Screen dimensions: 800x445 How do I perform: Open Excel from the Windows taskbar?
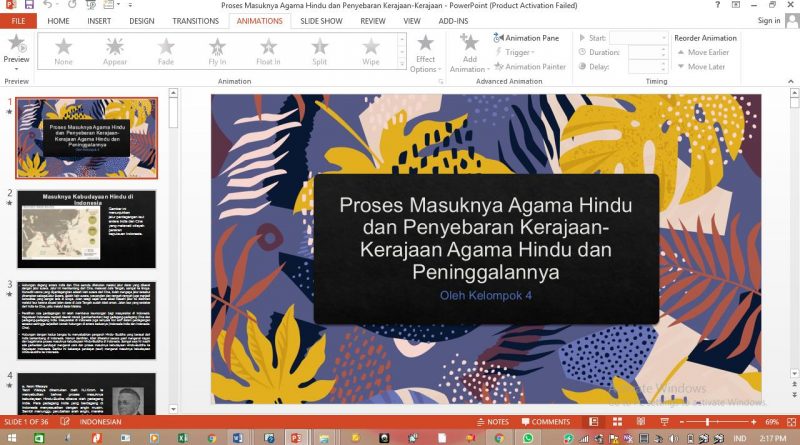183,438
